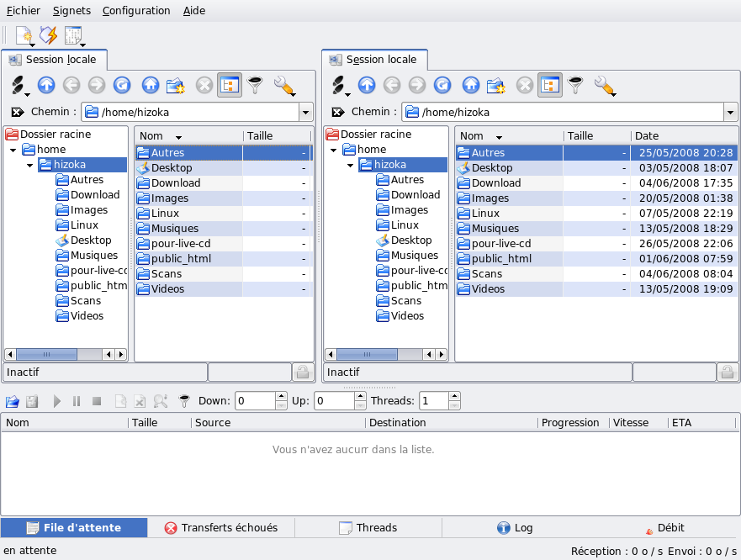Create new folder in left pane
Screen dimensions: 741x560
pos(176,85)
